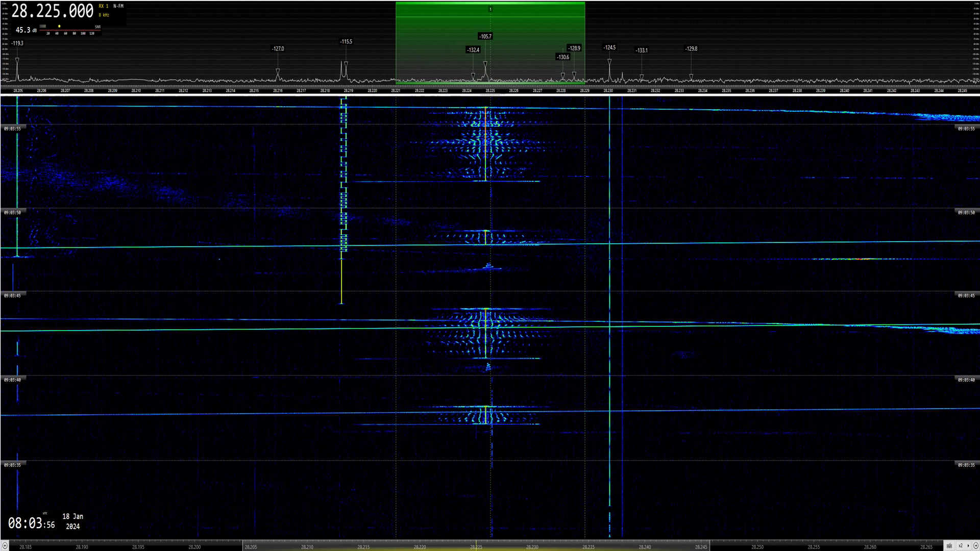Image resolution: width=980 pixels, height=551 pixels.
Task: Select the -129.8 peak marker label
Action: (x=691, y=49)
